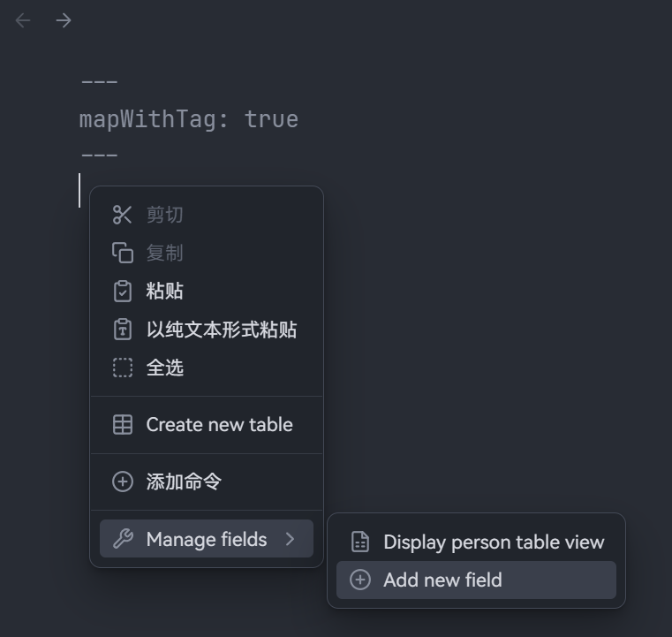Click the forward navigation arrow
Viewport: 672px width, 637px height.
pos(64,20)
